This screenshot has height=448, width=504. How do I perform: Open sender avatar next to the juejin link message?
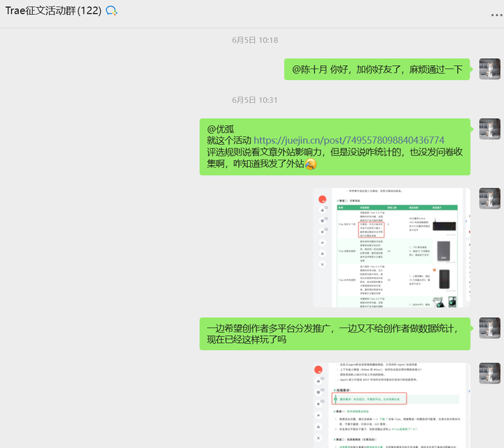point(489,129)
